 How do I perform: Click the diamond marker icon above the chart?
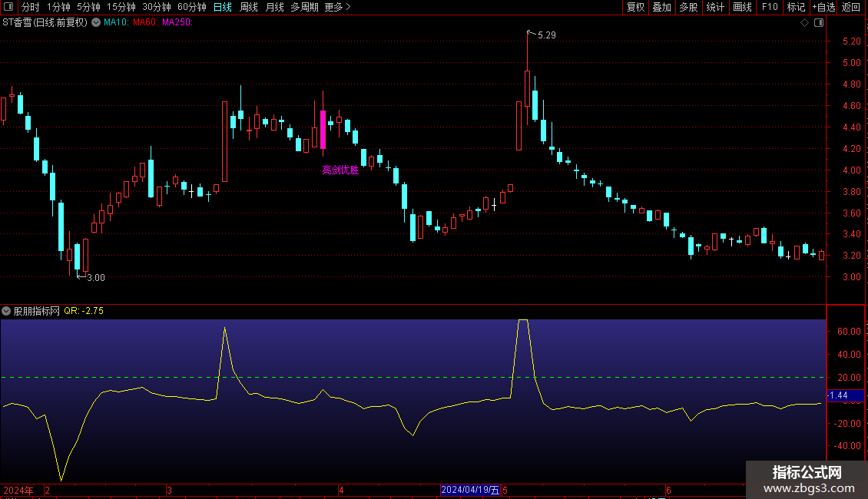804,23
